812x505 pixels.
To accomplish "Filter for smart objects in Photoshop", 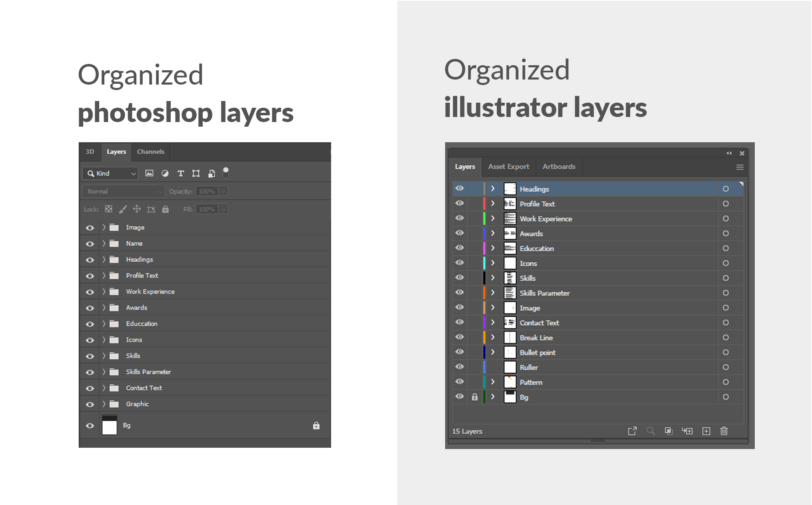I will click(x=212, y=173).
